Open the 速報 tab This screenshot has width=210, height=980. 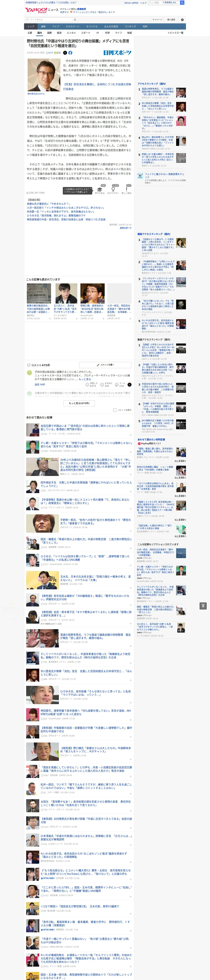[43, 27]
